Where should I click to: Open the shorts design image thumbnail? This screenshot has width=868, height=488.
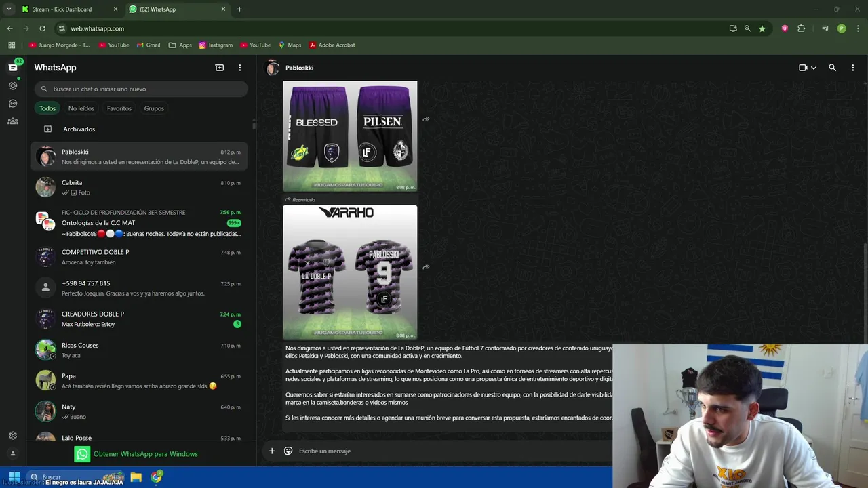coord(350,136)
